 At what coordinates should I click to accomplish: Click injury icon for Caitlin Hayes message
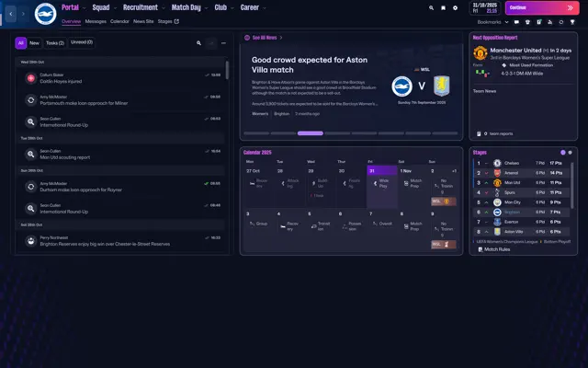coord(30,78)
